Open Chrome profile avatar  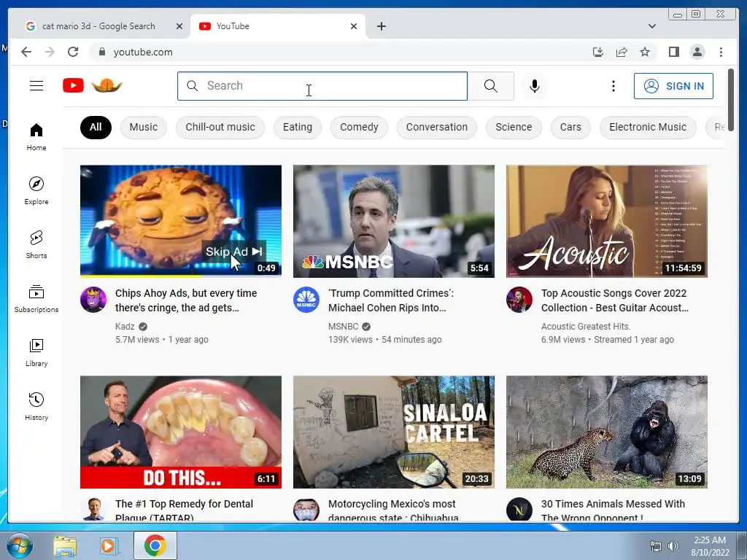[x=697, y=52]
